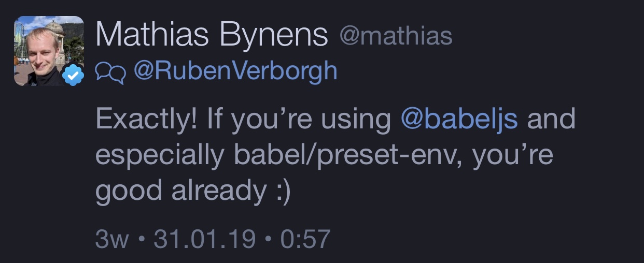Click the "3w" relative timestamp
This screenshot has height=263, width=644.
pos(111,239)
